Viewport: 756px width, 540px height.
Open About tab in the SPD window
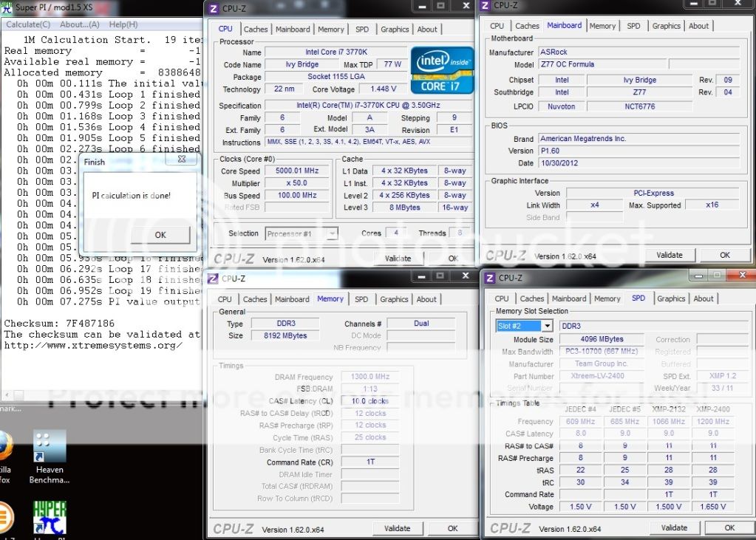pyautogui.click(x=704, y=298)
